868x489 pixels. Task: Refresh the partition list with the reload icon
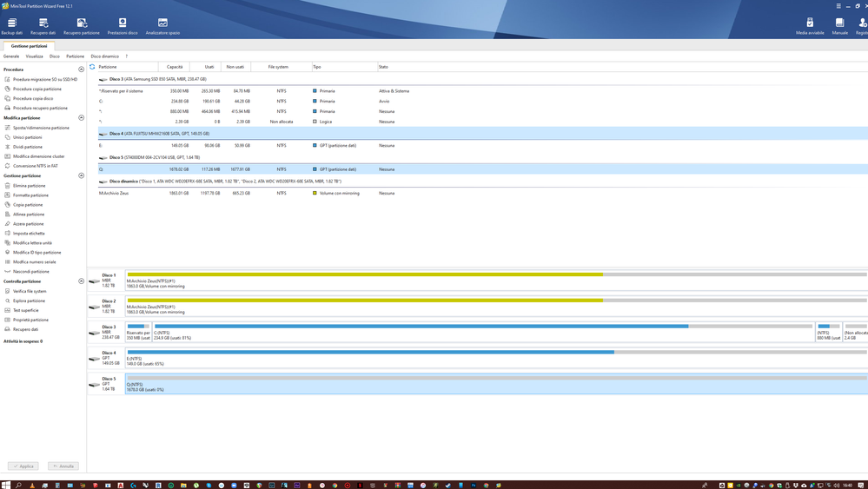[92, 67]
